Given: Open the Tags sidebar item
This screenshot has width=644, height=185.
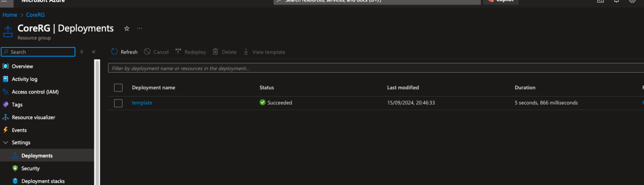Looking at the screenshot, I should point(17,105).
